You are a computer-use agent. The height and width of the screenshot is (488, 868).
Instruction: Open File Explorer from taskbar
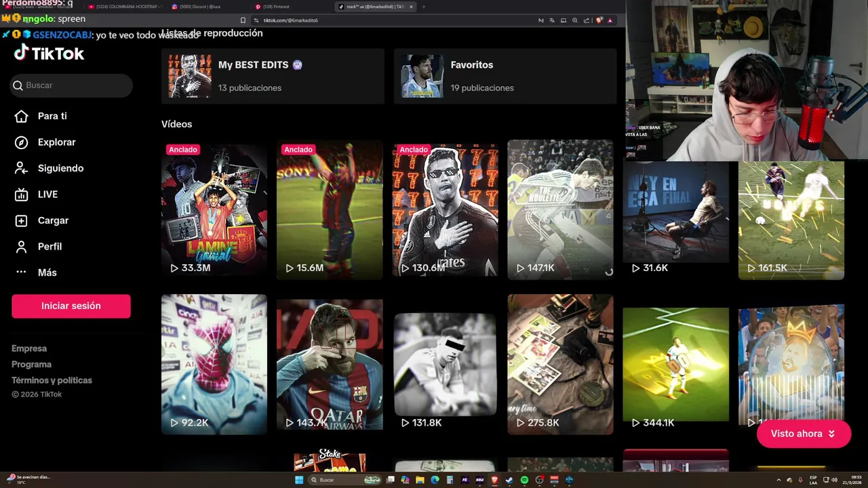click(420, 480)
